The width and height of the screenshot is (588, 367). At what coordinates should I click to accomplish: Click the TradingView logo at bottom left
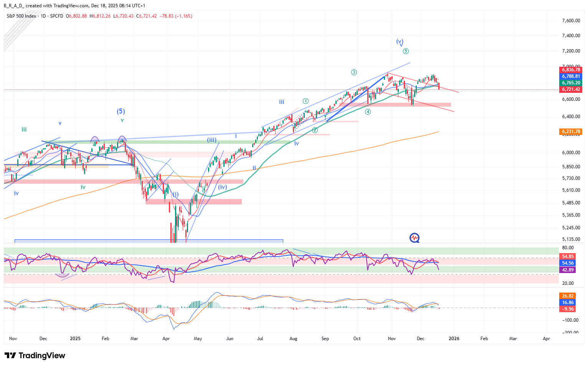35,355
